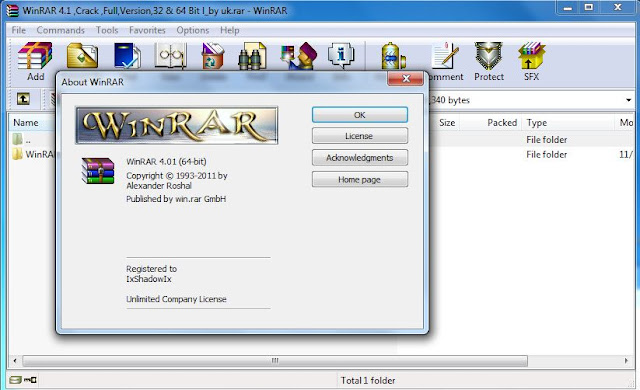
Task: Expand the address bar dropdown arrow
Action: click(628, 100)
